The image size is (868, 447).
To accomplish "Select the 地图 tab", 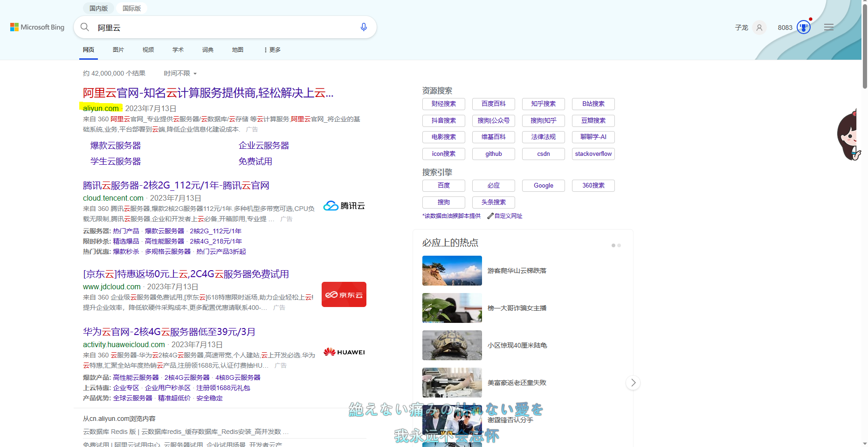I will coord(238,50).
